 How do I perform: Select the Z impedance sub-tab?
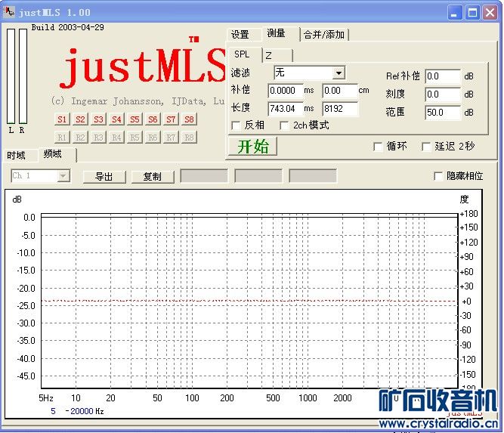(277, 55)
